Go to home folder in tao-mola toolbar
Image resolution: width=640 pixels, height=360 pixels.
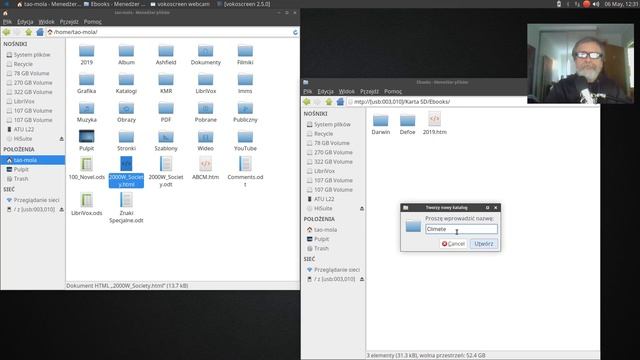(x=40, y=32)
